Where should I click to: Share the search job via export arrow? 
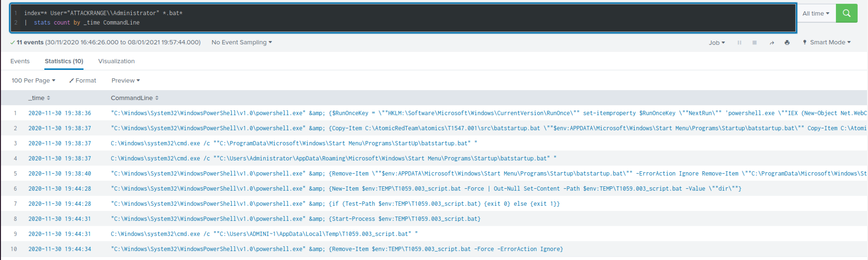pos(772,42)
